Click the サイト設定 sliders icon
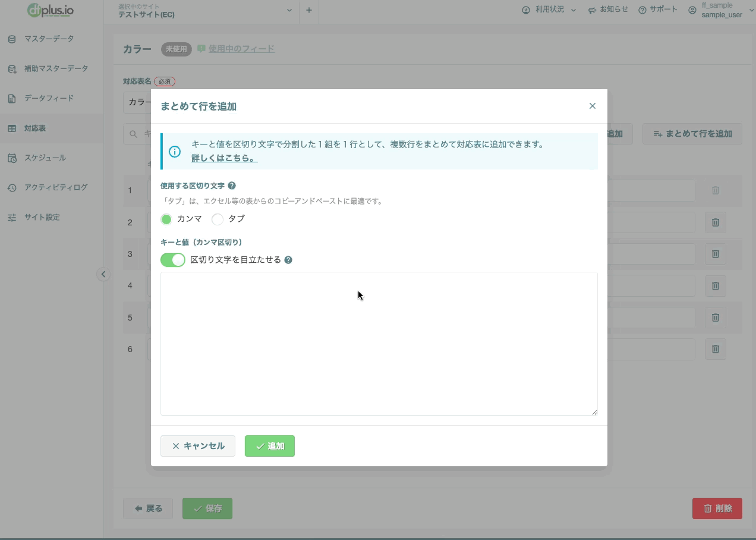 pos(12,218)
